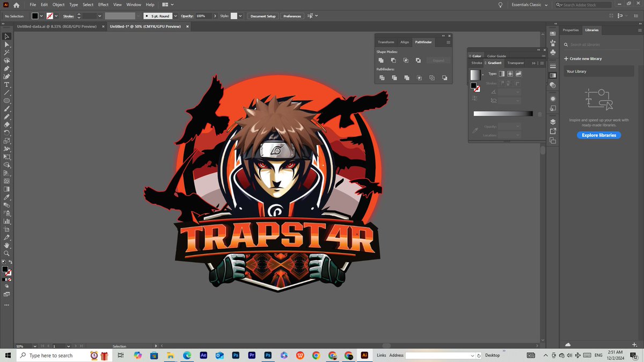This screenshot has height=362, width=644.
Task: Open the Effect menu
Action: 103,5
